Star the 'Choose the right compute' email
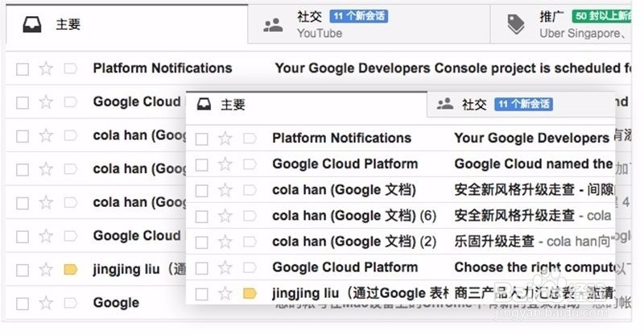644x335 pixels. (225, 267)
